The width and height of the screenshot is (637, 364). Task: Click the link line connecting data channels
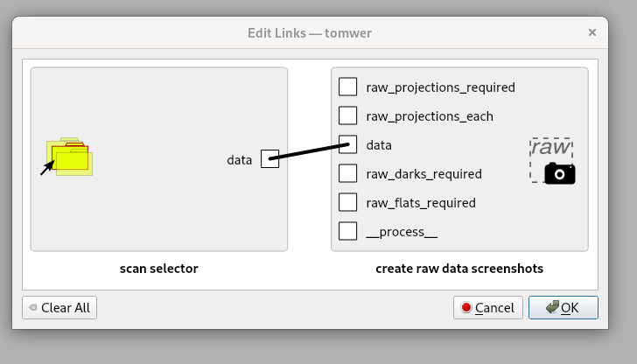tap(309, 152)
